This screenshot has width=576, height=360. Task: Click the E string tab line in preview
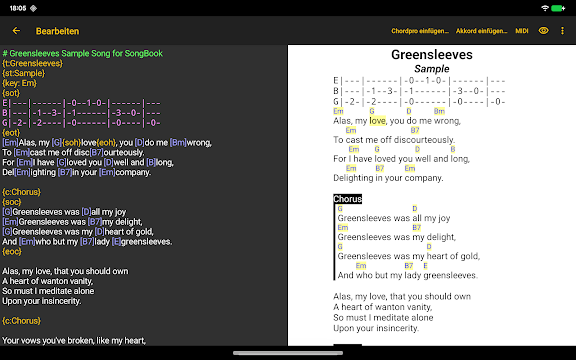point(419,81)
